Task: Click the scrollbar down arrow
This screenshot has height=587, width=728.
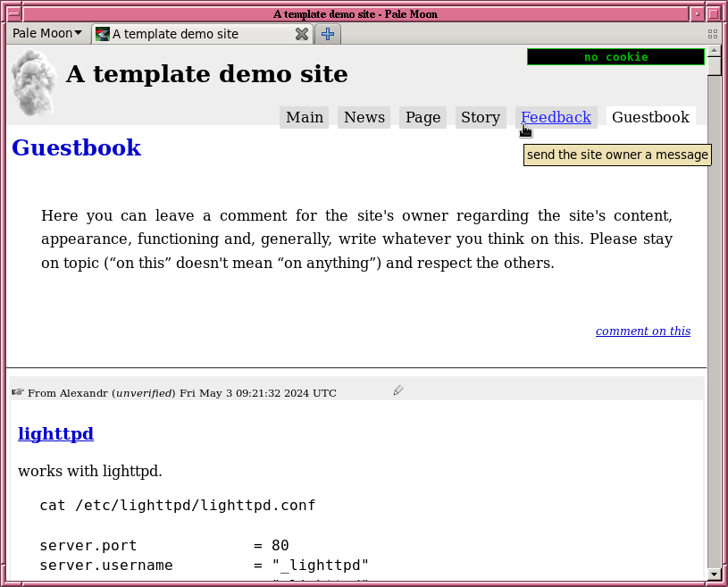Action: (714, 574)
